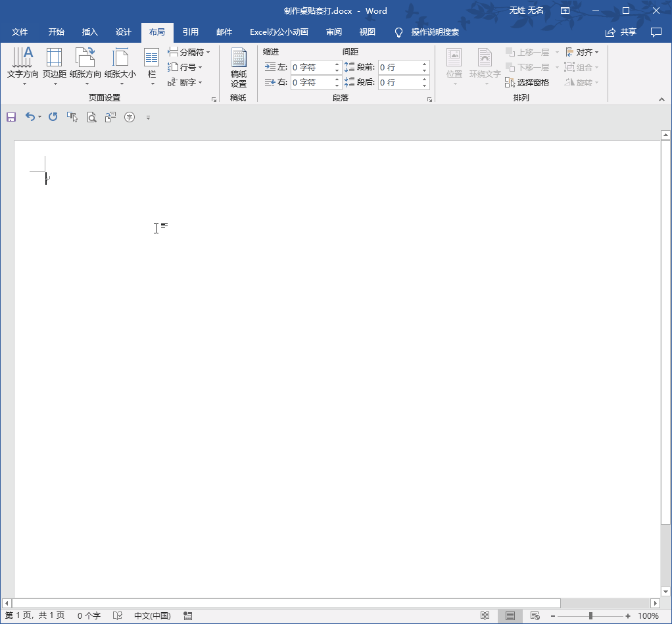Click the zoom slider handle

coord(590,616)
